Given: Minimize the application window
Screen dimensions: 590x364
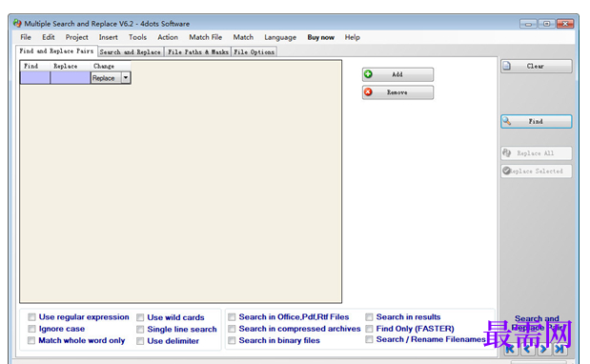Looking at the screenshot, I should click(x=528, y=24).
